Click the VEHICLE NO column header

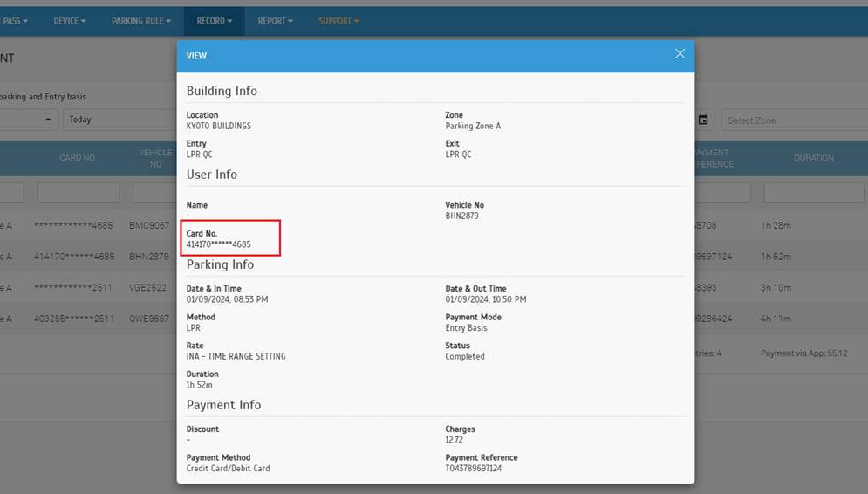155,158
